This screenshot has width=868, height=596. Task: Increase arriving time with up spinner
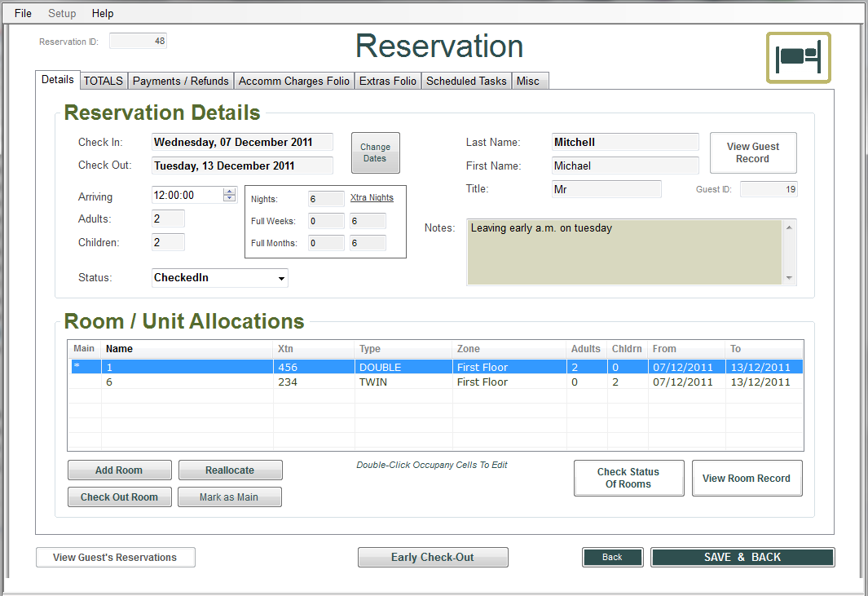230,192
